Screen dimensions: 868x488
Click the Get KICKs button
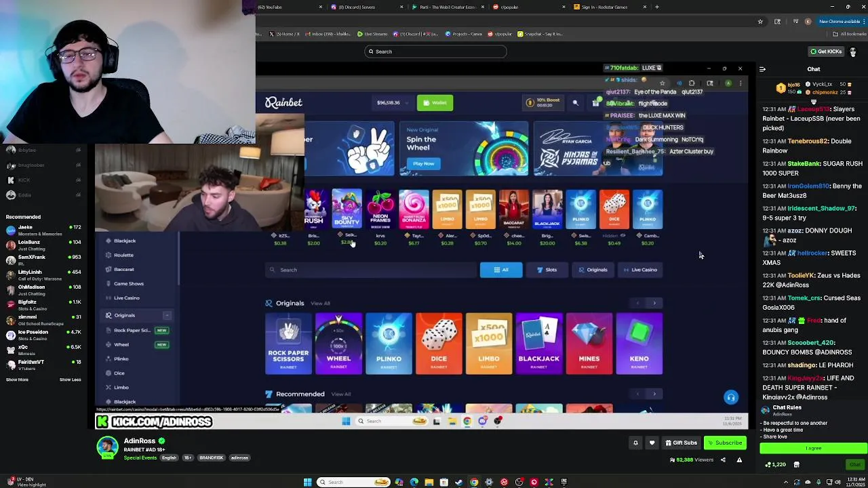point(826,52)
